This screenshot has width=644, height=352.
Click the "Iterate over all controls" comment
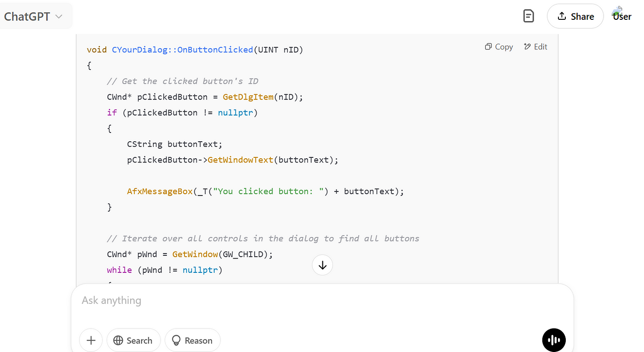pyautogui.click(x=263, y=238)
